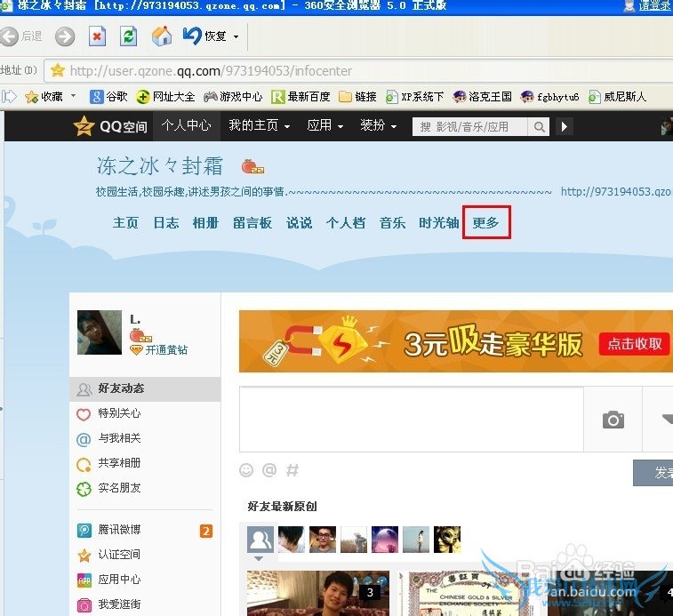This screenshot has height=616, width=673.
Task: Open the 音乐 tab
Action: coord(392,222)
